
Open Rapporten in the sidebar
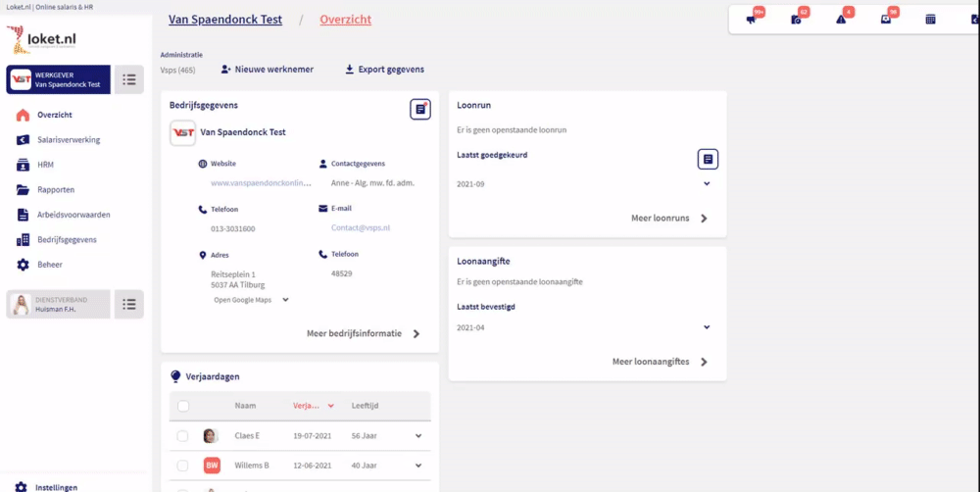click(55, 190)
